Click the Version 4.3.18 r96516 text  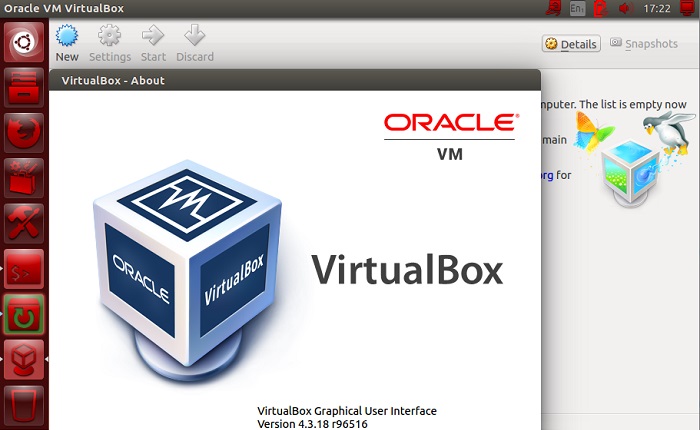(x=312, y=424)
